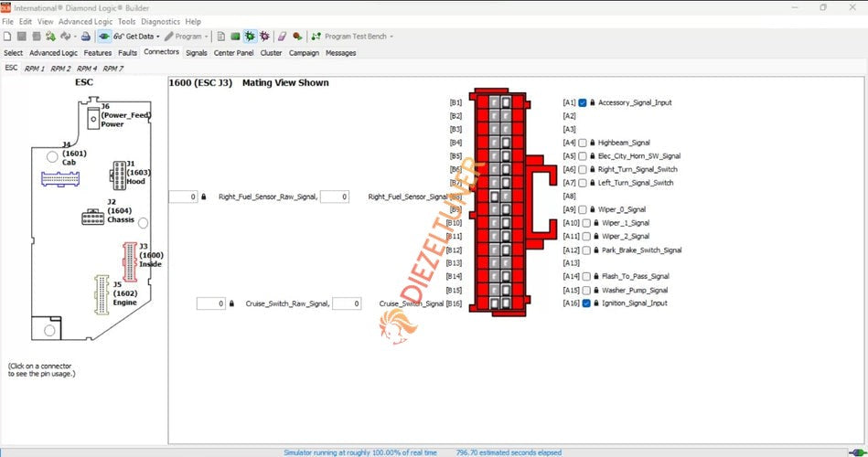868x457 pixels.
Task: Click the Cruise_Switch_Raw_Signal value field
Action: [x=211, y=303]
